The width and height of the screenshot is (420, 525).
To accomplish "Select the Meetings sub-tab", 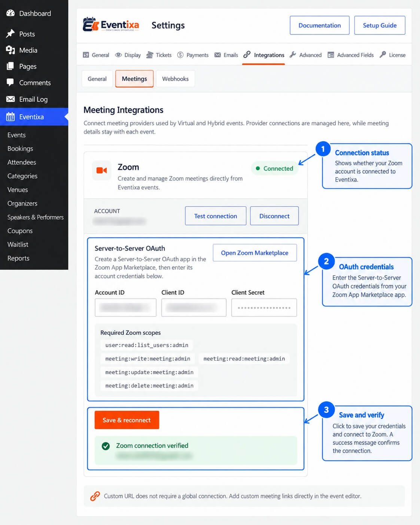I will pyautogui.click(x=134, y=79).
